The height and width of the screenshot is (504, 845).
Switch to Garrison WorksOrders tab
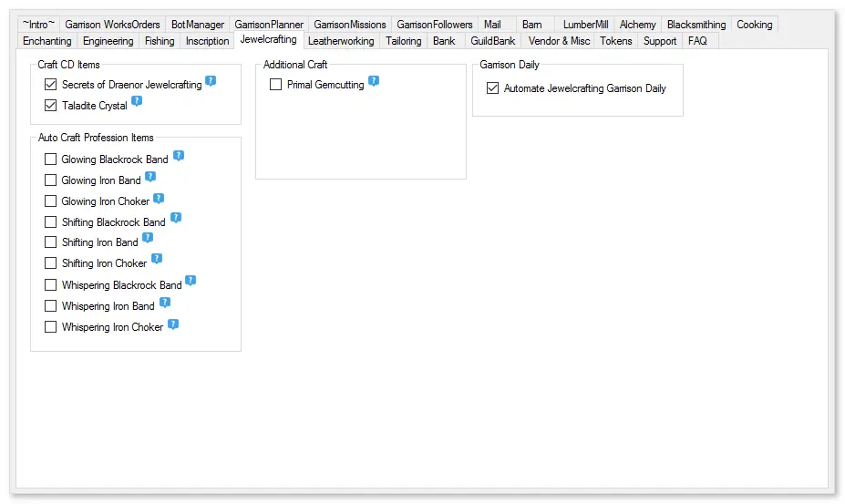[x=112, y=25]
